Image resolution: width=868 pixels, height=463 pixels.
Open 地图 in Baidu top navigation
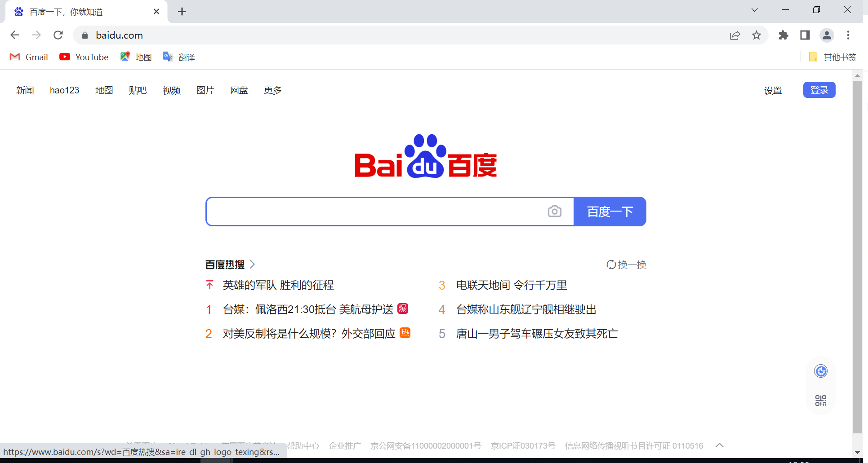[x=104, y=90]
